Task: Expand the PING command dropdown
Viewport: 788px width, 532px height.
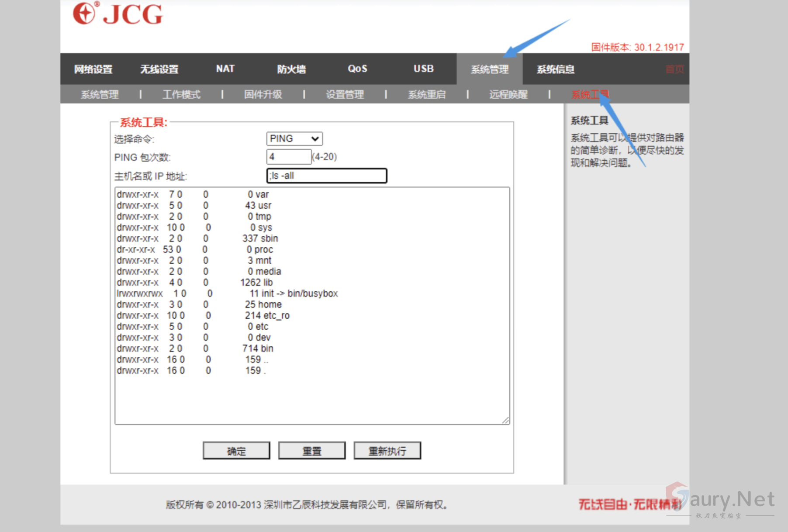Action: point(294,139)
